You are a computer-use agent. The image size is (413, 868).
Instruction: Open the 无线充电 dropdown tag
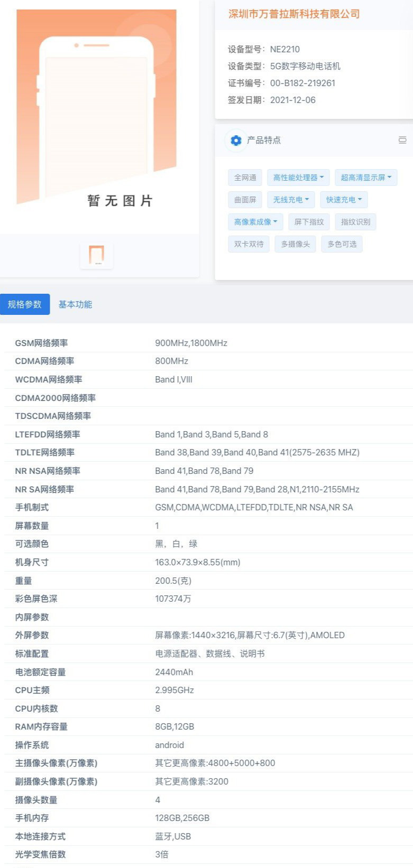291,200
